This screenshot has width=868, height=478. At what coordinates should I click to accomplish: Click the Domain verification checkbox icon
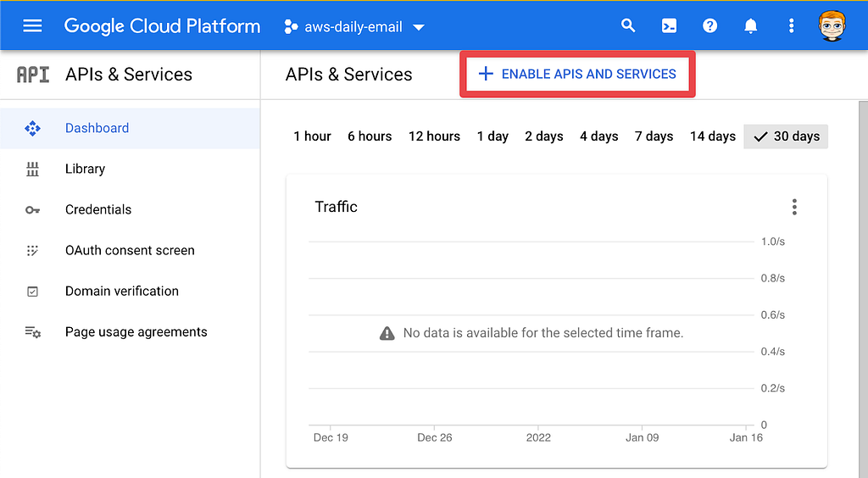point(33,292)
